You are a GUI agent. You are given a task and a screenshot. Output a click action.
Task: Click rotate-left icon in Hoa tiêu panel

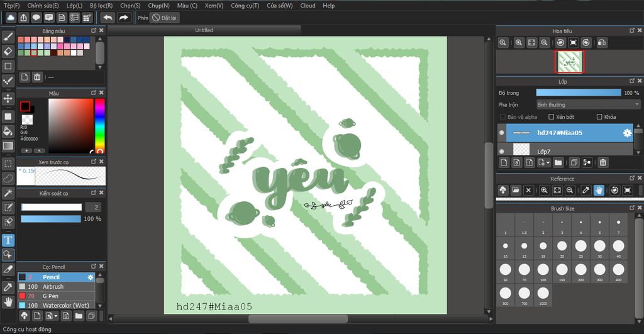point(560,42)
